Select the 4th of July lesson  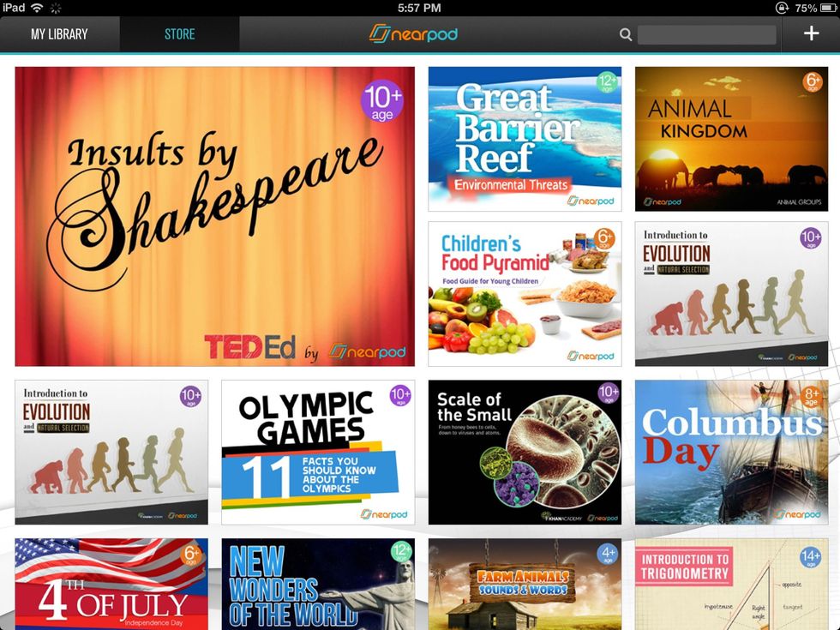click(x=111, y=584)
